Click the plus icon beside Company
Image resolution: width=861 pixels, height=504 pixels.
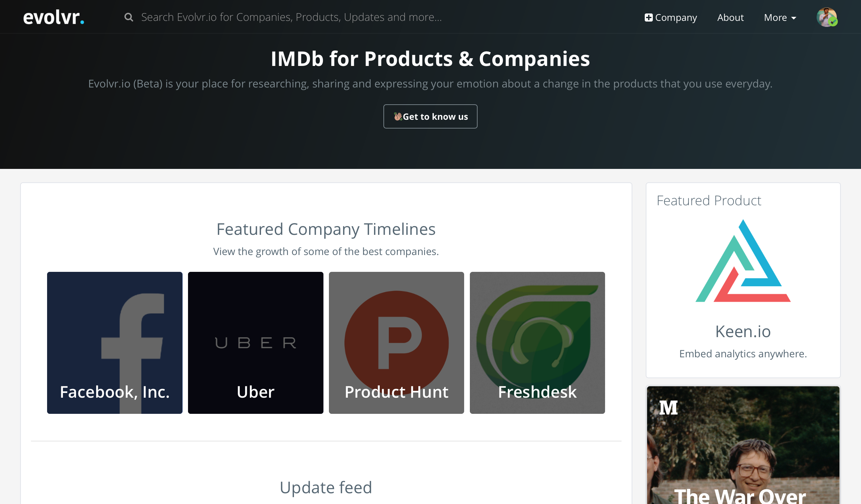point(648,17)
